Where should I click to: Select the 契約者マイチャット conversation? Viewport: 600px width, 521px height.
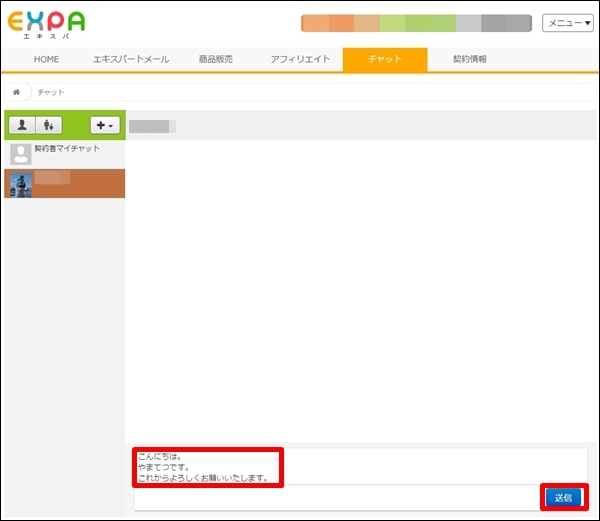[x=65, y=154]
